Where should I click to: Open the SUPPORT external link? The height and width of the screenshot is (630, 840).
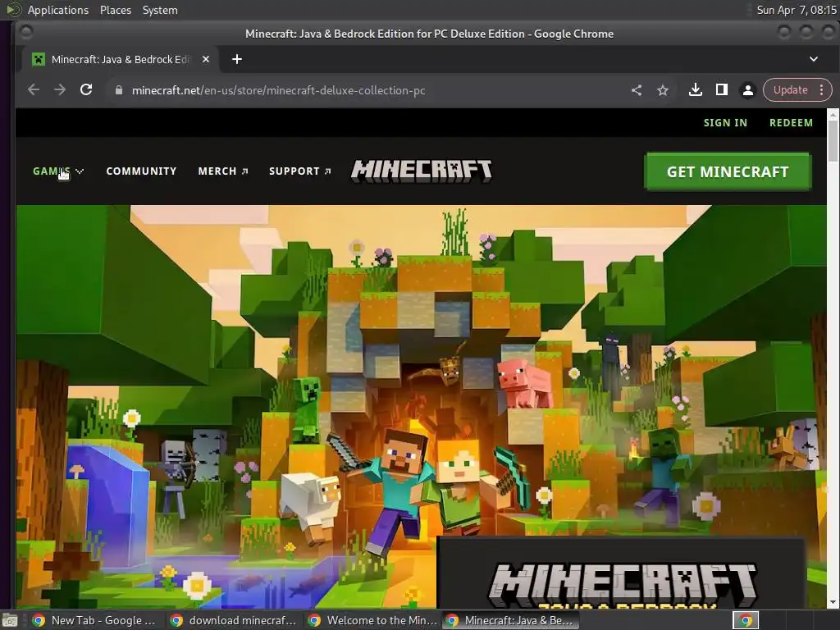click(300, 171)
